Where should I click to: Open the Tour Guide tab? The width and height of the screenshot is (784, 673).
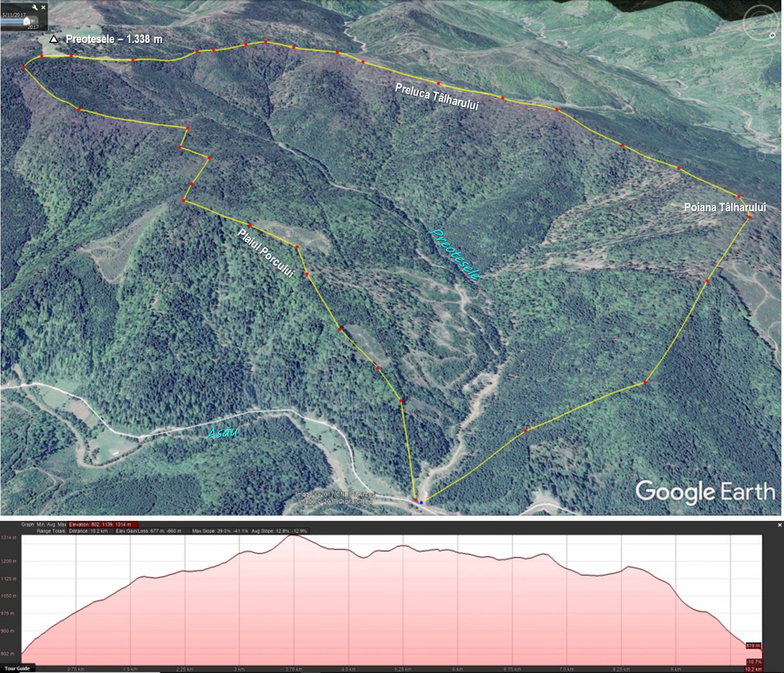click(17, 669)
